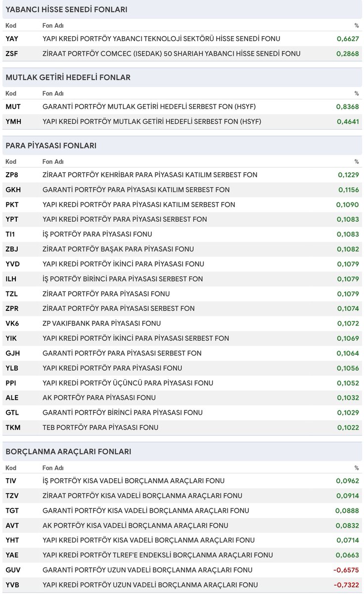Click the ZSF fund code
This screenshot has width=364, height=594.
coord(12,53)
